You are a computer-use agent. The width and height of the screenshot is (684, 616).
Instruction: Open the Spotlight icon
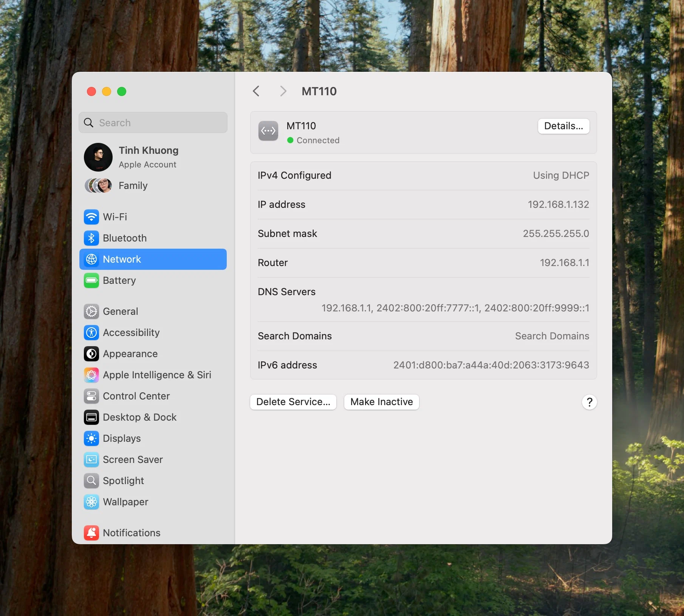coord(91,481)
